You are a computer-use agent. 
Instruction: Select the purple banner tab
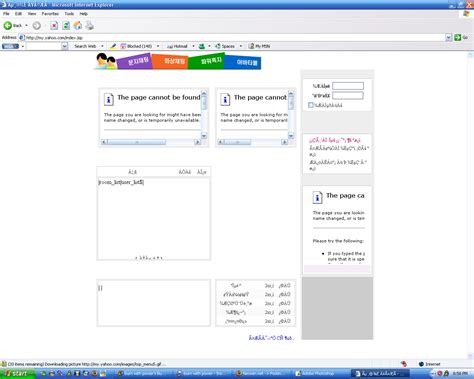point(135,61)
